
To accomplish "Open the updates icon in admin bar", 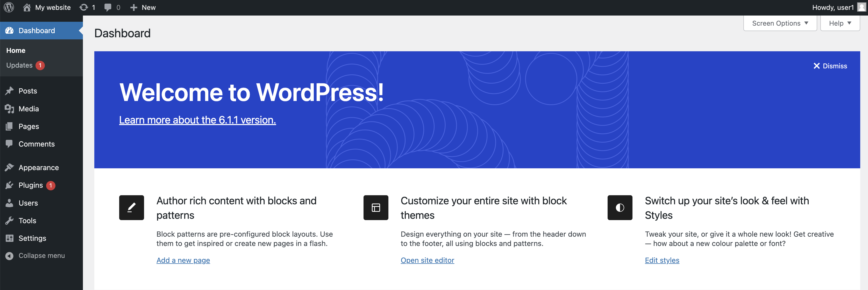I will (x=84, y=8).
